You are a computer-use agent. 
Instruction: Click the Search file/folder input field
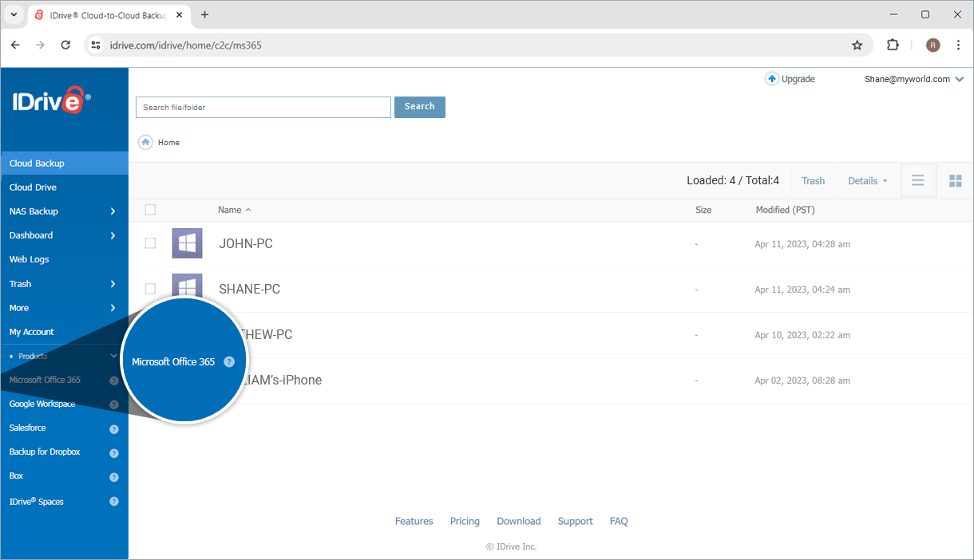[x=263, y=107]
